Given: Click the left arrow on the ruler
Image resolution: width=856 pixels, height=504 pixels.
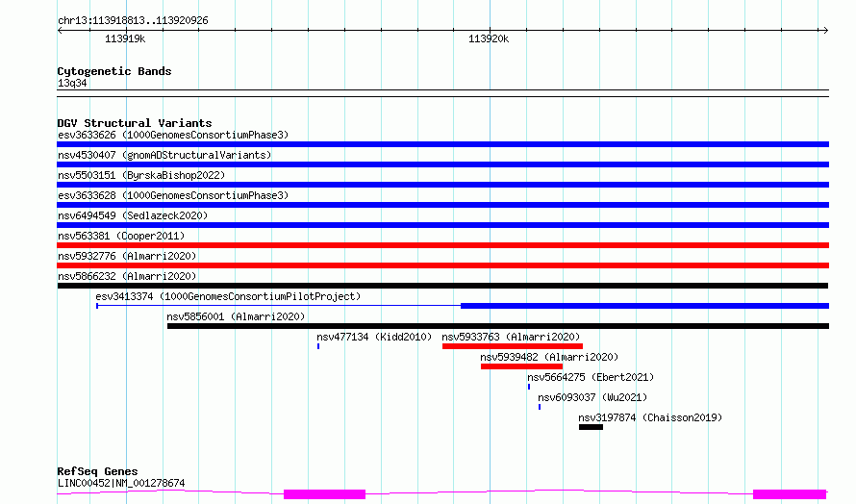Looking at the screenshot, I should click(60, 31).
